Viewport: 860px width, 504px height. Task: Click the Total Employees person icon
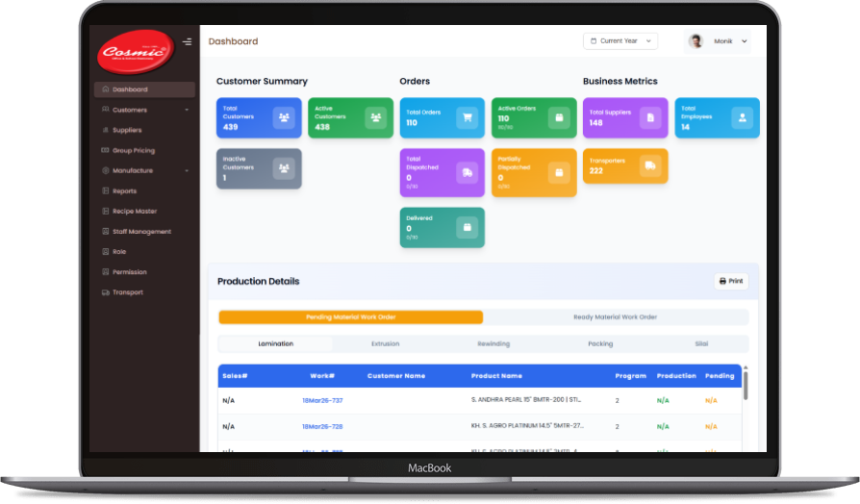point(742,118)
